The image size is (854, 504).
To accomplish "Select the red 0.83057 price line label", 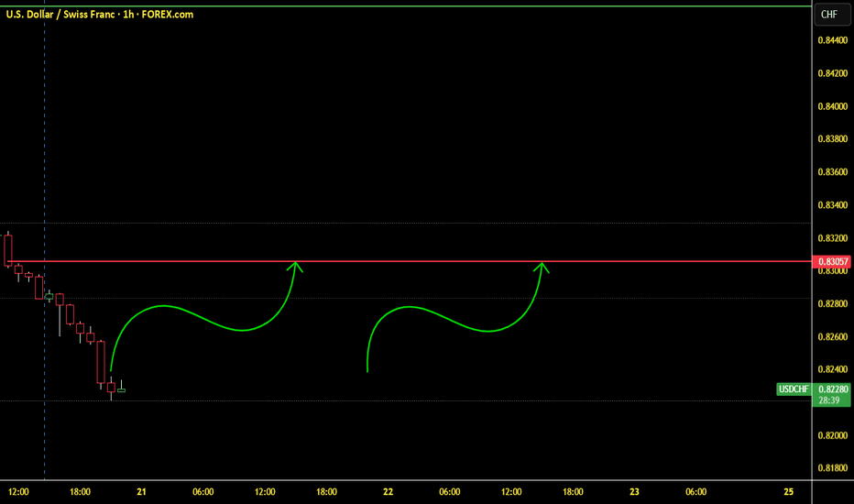I will point(832,261).
